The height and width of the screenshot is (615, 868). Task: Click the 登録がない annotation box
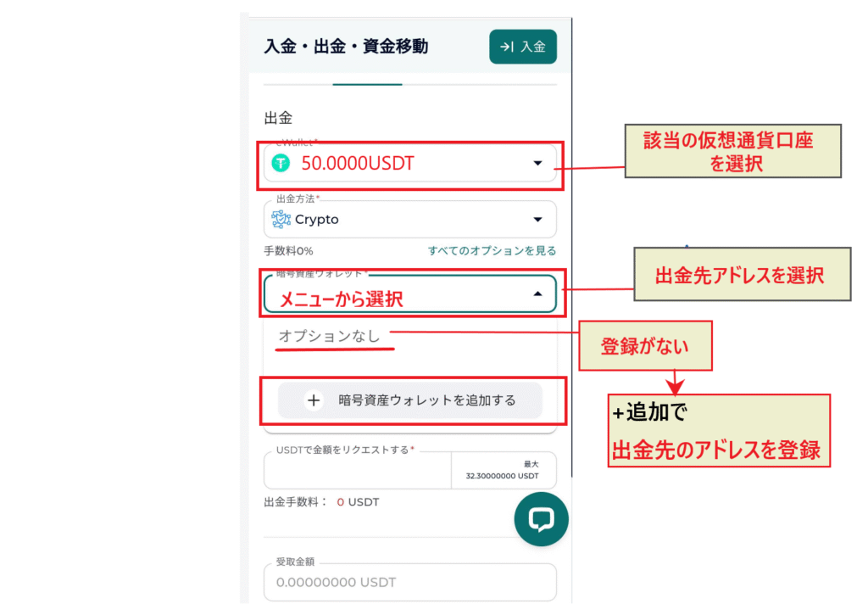pyautogui.click(x=645, y=345)
